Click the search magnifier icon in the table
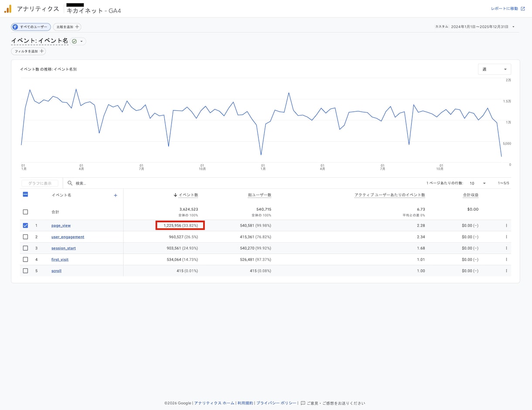 pyautogui.click(x=70, y=183)
